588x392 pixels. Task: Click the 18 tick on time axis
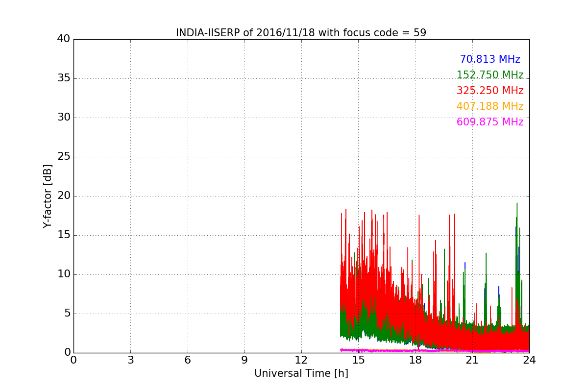click(x=416, y=360)
